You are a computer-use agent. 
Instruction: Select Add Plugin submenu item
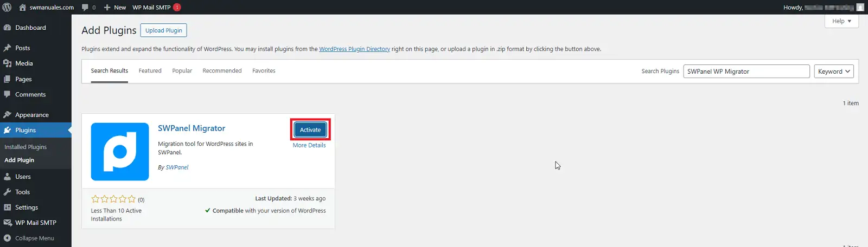point(19,160)
